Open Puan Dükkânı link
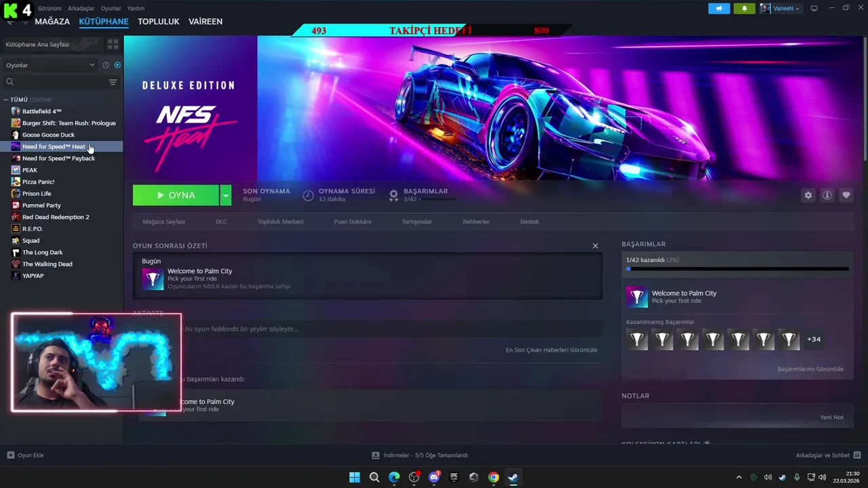 (x=352, y=222)
